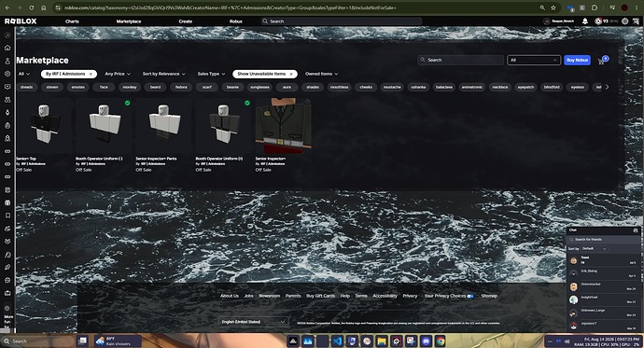Image resolution: width=644 pixels, height=348 pixels.
Task: Open the chat panel settings gear
Action: [x=636, y=230]
